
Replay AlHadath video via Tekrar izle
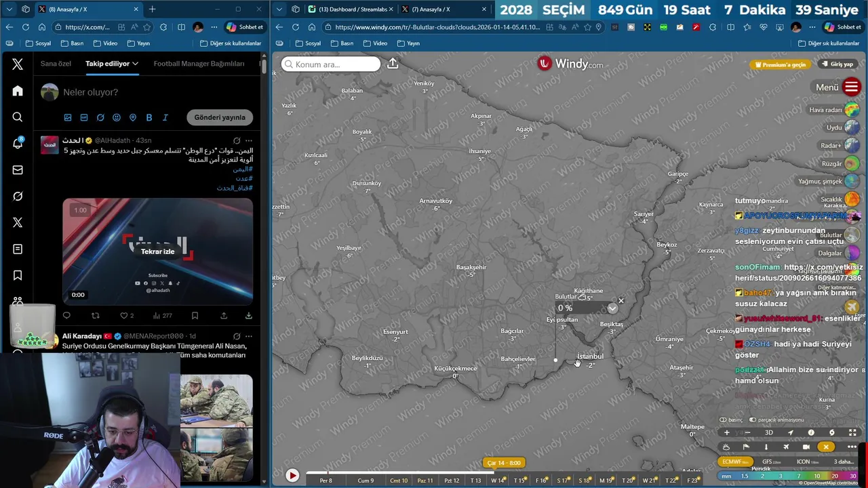coord(157,251)
